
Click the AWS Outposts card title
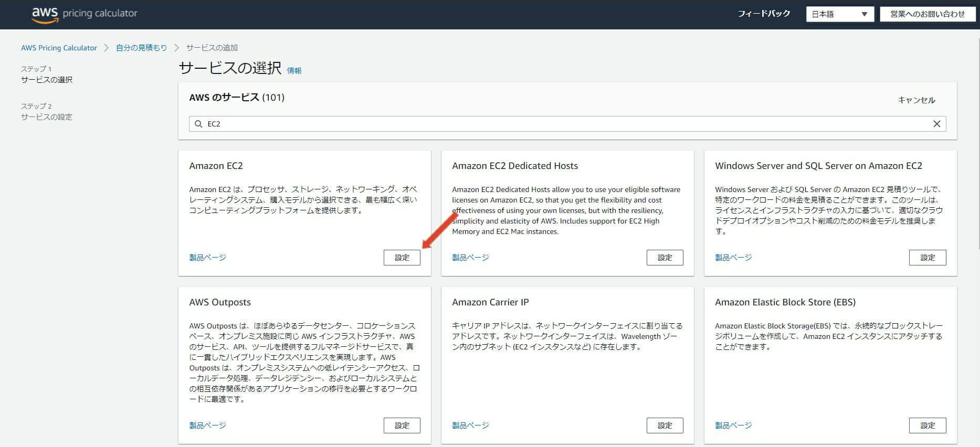click(x=220, y=302)
